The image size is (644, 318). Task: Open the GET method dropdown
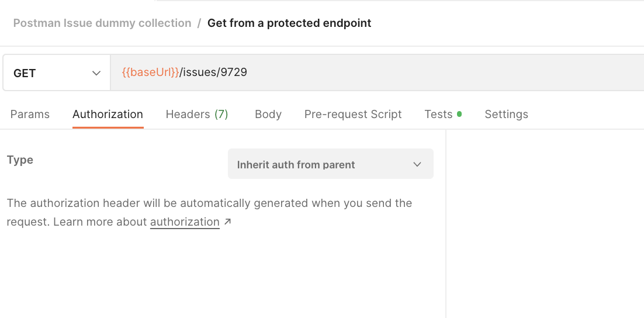pyautogui.click(x=57, y=73)
